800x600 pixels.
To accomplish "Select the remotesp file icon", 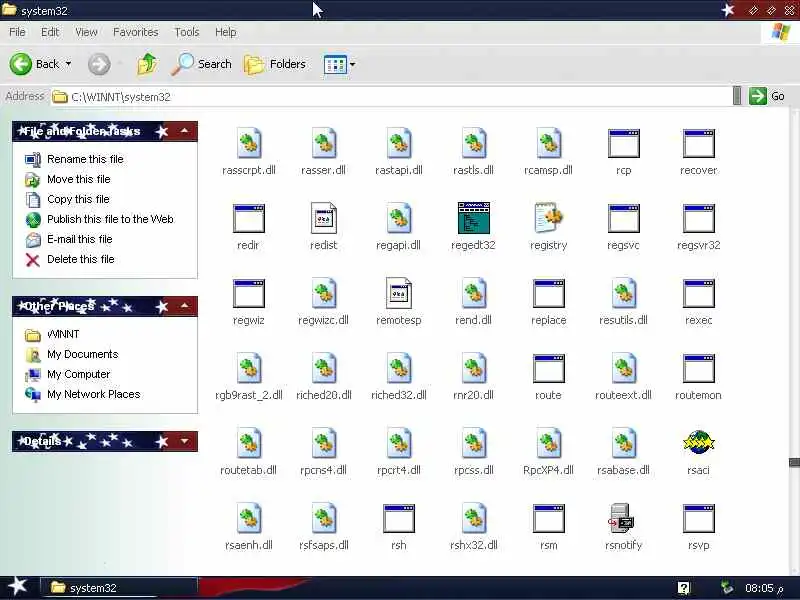I will coord(398,293).
